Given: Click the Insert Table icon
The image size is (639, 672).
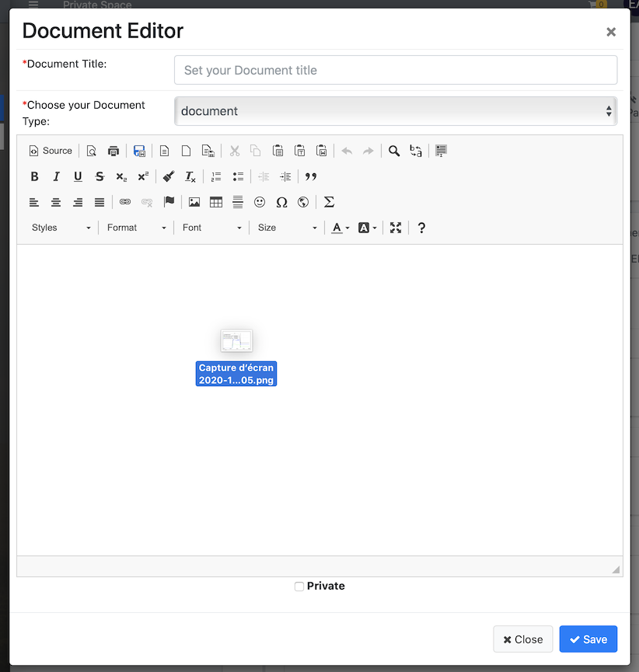Looking at the screenshot, I should click(x=216, y=202).
